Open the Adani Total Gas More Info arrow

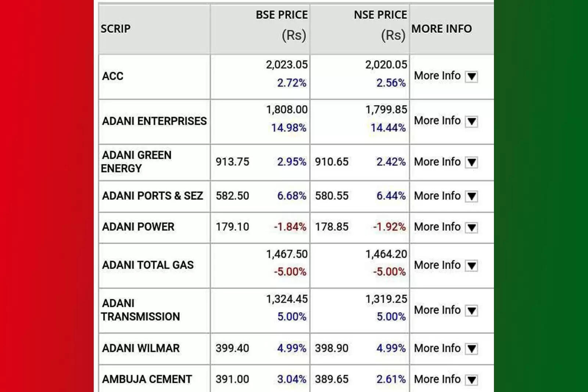(472, 266)
